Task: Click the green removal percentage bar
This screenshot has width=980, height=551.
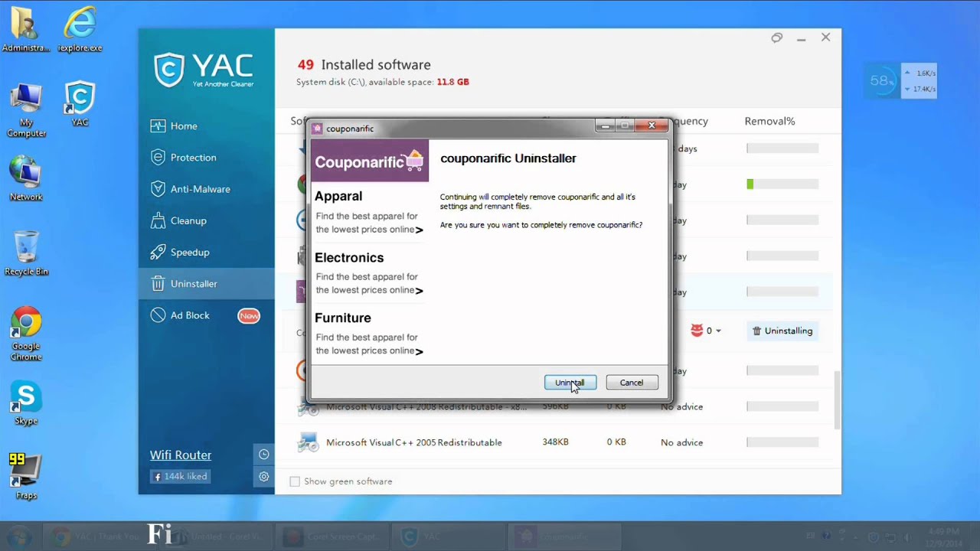Action: point(750,184)
